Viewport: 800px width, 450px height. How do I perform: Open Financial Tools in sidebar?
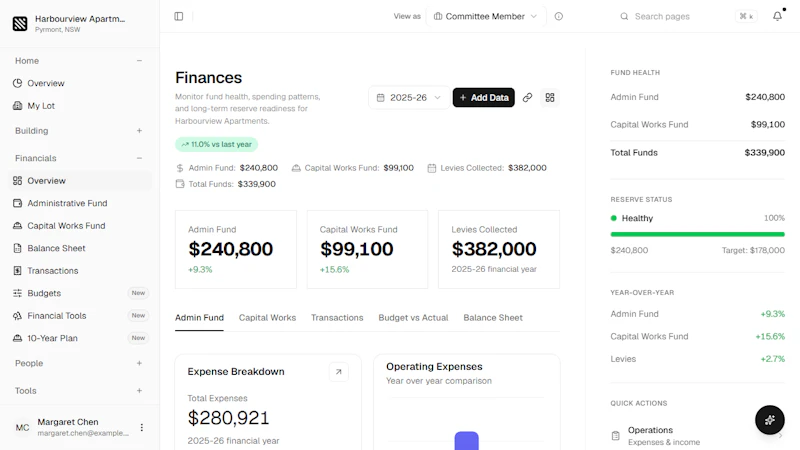click(x=80, y=315)
